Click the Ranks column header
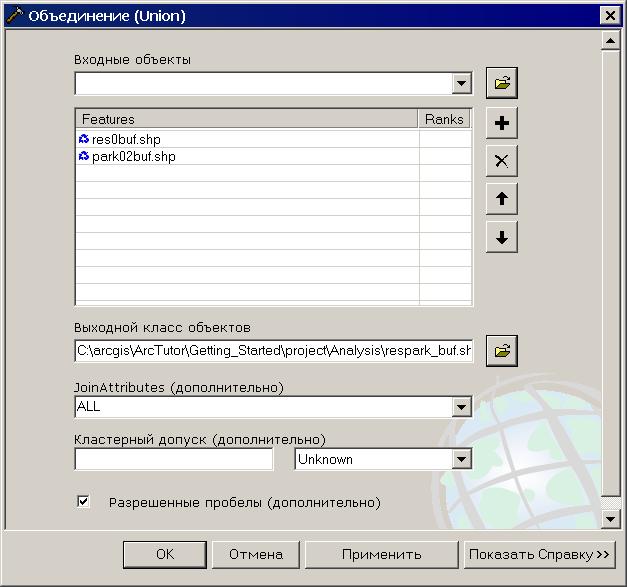 click(444, 119)
